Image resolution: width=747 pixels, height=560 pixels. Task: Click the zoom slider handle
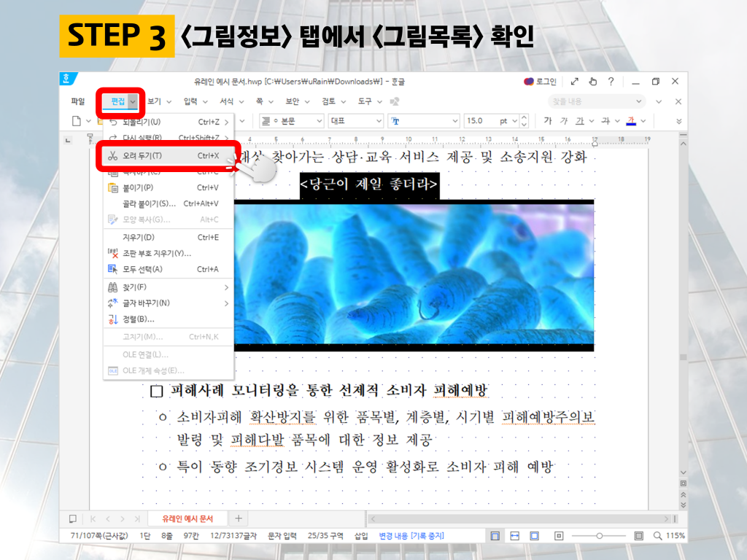(x=600, y=536)
